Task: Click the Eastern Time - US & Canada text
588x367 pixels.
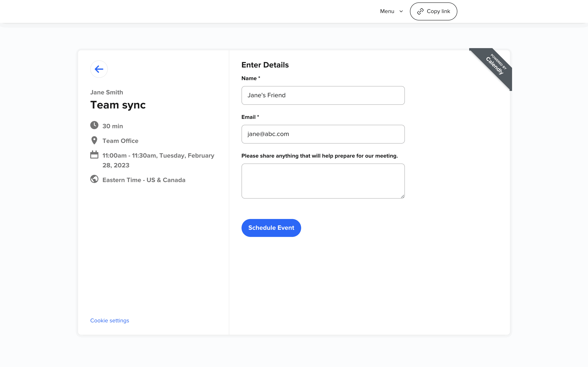Action: [x=144, y=180]
